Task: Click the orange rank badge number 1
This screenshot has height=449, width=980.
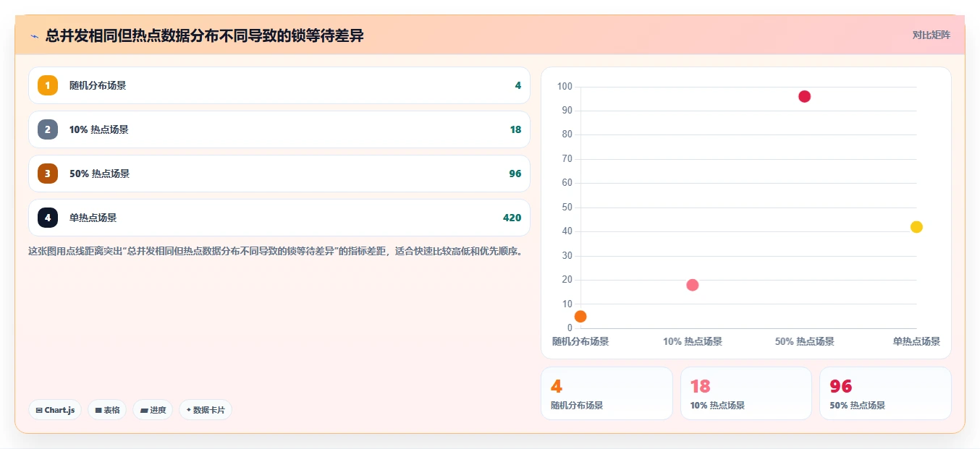Action: point(48,85)
